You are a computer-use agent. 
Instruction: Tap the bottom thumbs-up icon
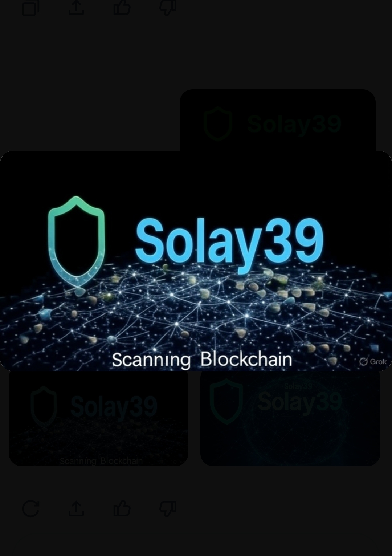click(x=122, y=508)
